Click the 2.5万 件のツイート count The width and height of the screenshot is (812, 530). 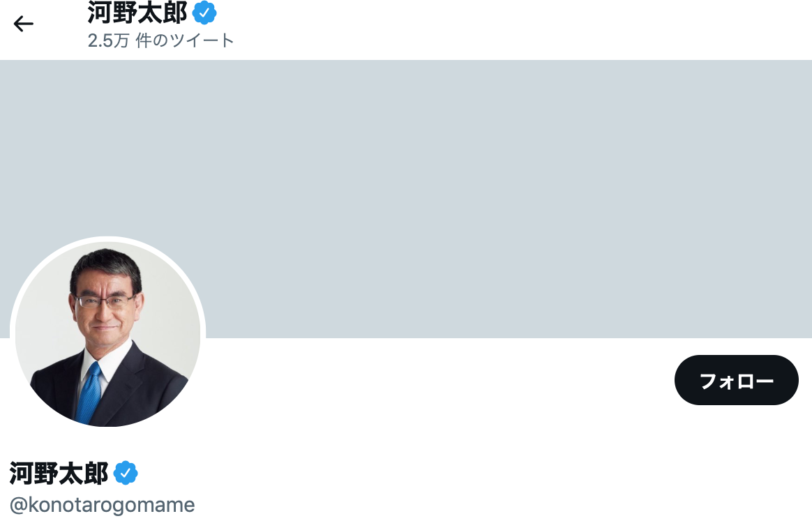click(x=160, y=40)
